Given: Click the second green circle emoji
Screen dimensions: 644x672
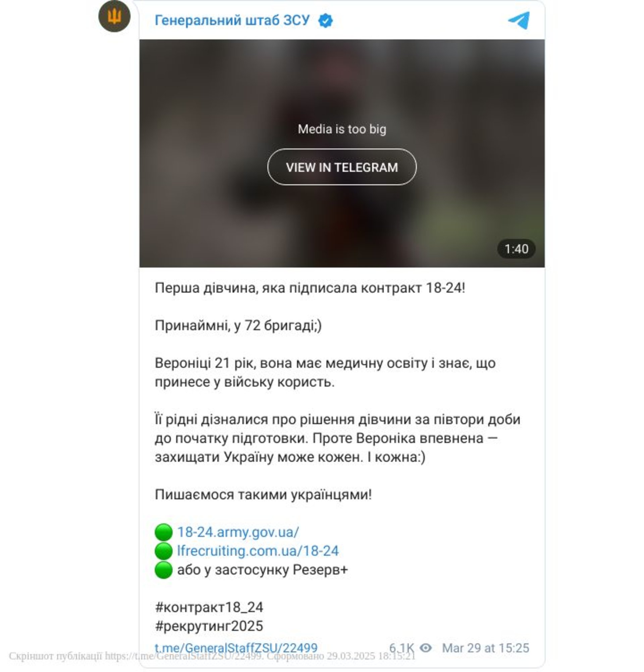Looking at the screenshot, I should pyautogui.click(x=163, y=551).
